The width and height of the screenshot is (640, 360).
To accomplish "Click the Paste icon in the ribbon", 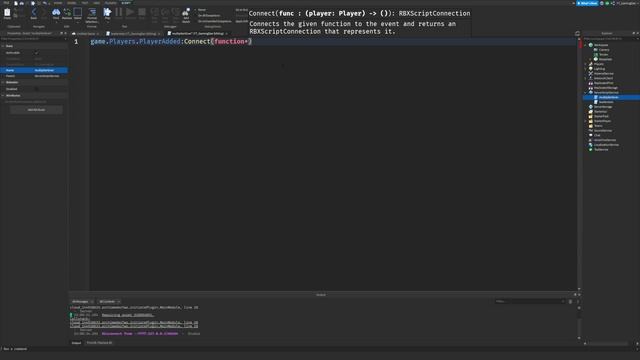I will point(7,13).
